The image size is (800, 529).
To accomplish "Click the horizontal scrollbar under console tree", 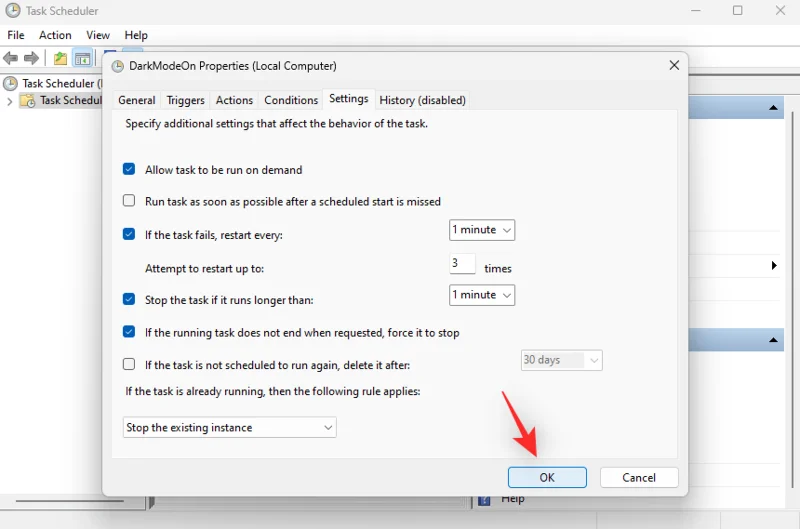I will [69, 501].
